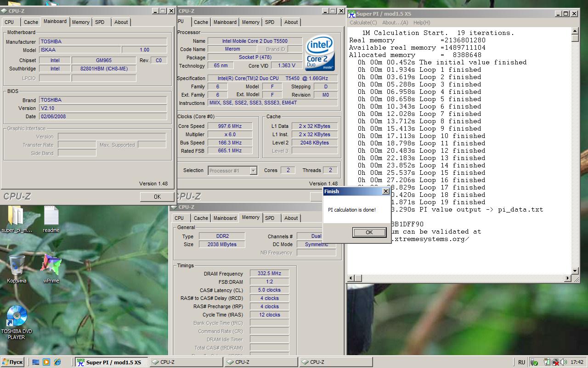Viewport: 588px width, 368px height.
Task: Click the 17:42 clock in the tray
Action: tap(577, 362)
